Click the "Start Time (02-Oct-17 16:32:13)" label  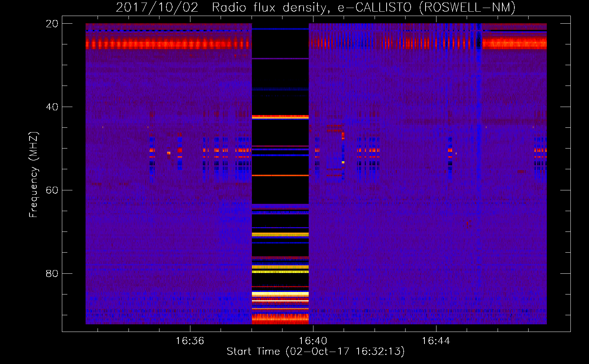click(316, 352)
